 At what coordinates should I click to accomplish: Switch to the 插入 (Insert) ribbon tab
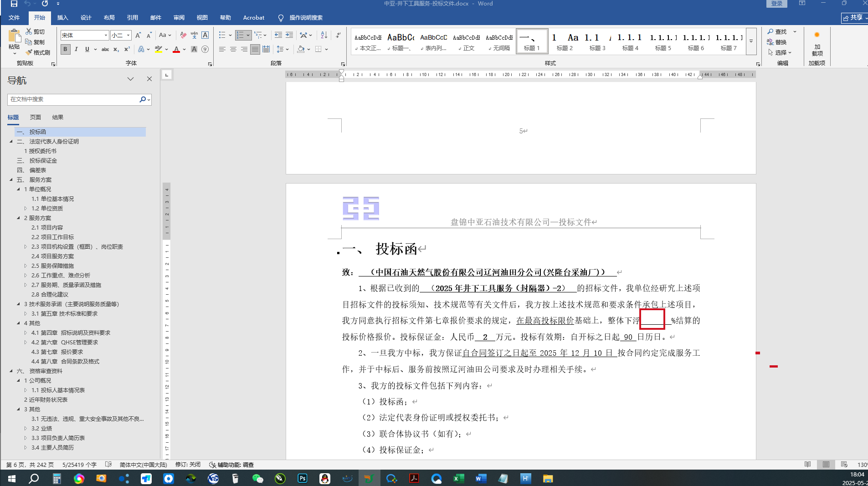coord(62,18)
